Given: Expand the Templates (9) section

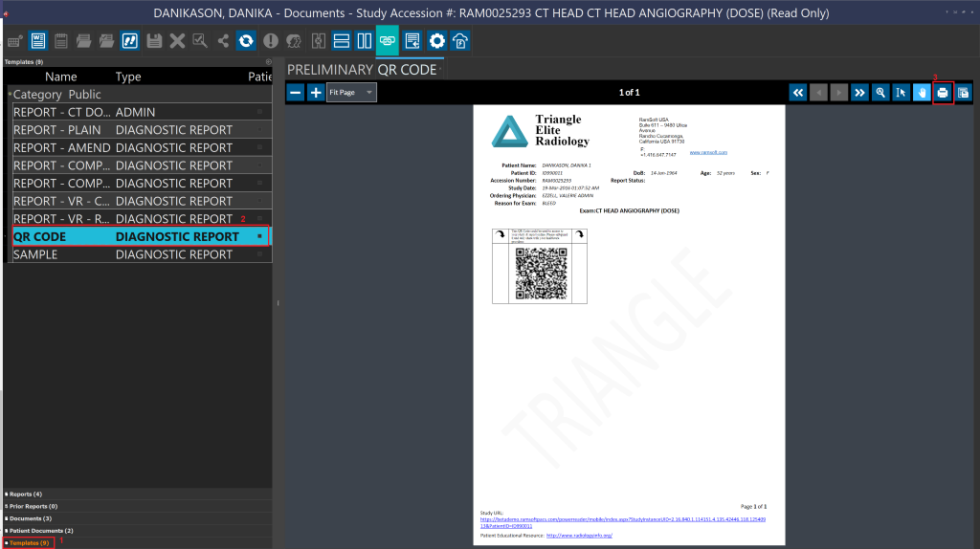Looking at the screenshot, I should pos(29,542).
